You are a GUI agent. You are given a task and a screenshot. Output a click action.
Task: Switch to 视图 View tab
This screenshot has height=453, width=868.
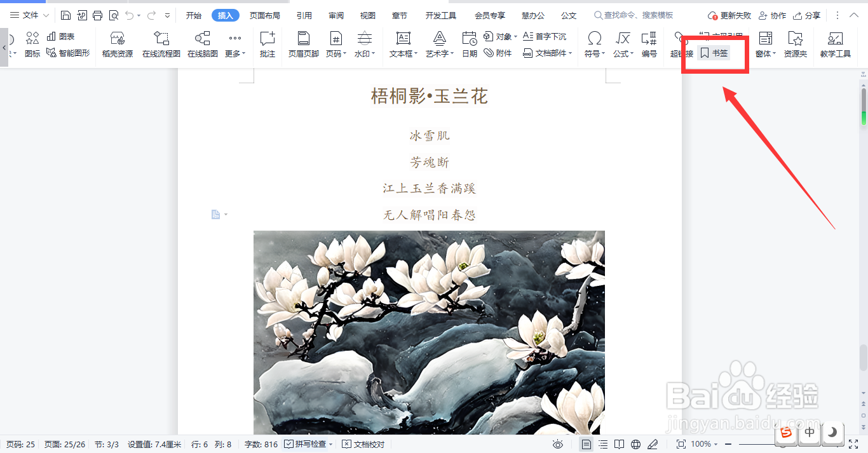point(368,15)
